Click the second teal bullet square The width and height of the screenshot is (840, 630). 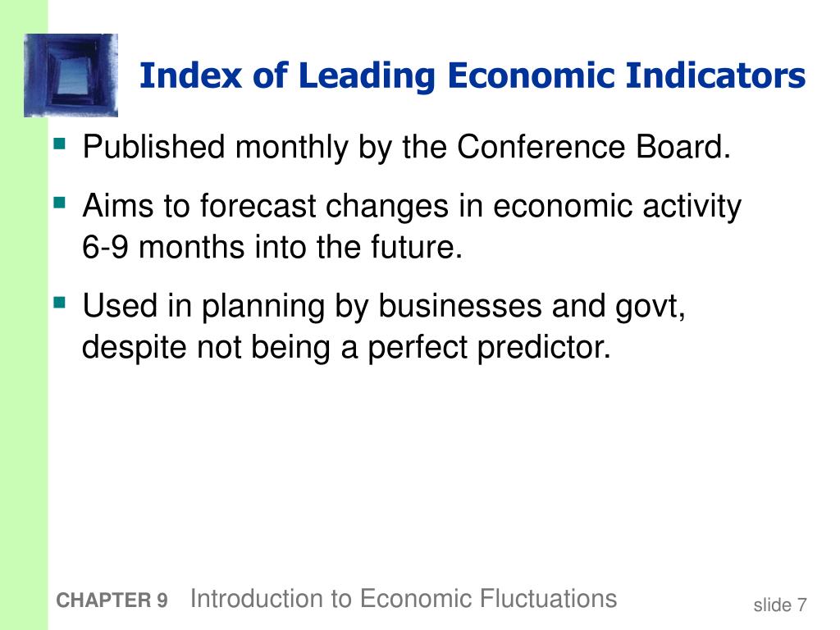59,203
